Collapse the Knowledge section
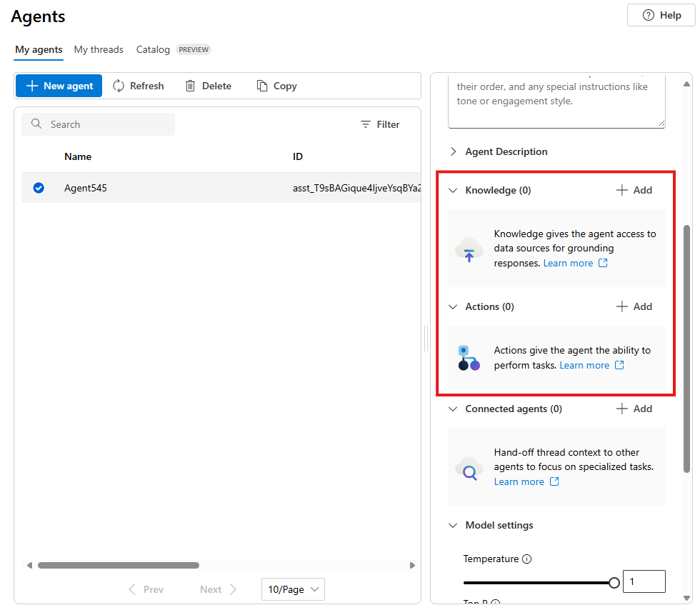Image resolution: width=700 pixels, height=610 pixels. tap(452, 190)
